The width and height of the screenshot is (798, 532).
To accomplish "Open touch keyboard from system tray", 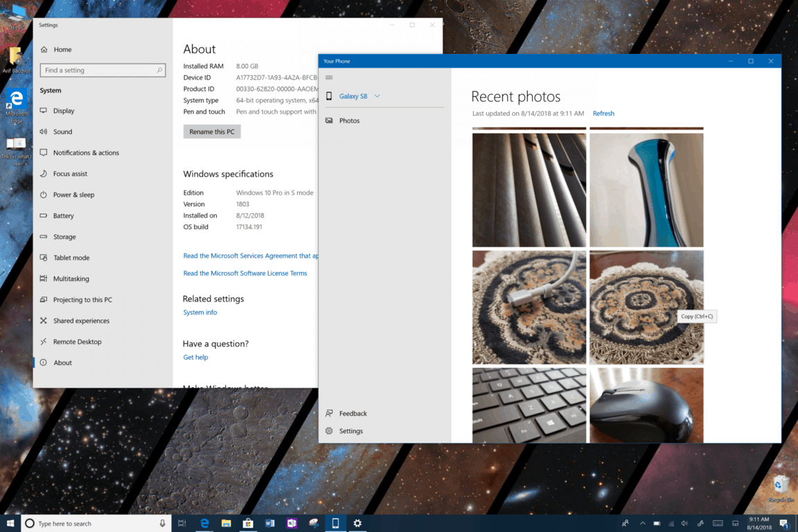I will [718, 524].
